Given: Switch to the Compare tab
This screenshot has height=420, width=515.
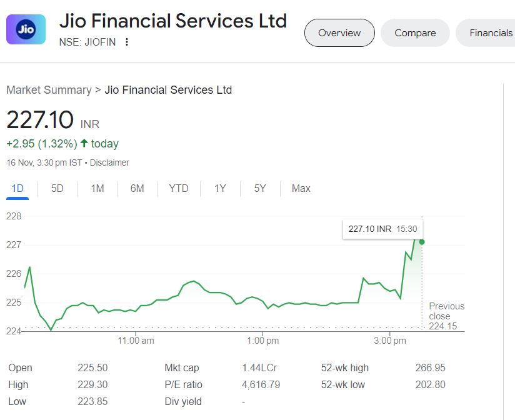Looking at the screenshot, I should pos(415,33).
